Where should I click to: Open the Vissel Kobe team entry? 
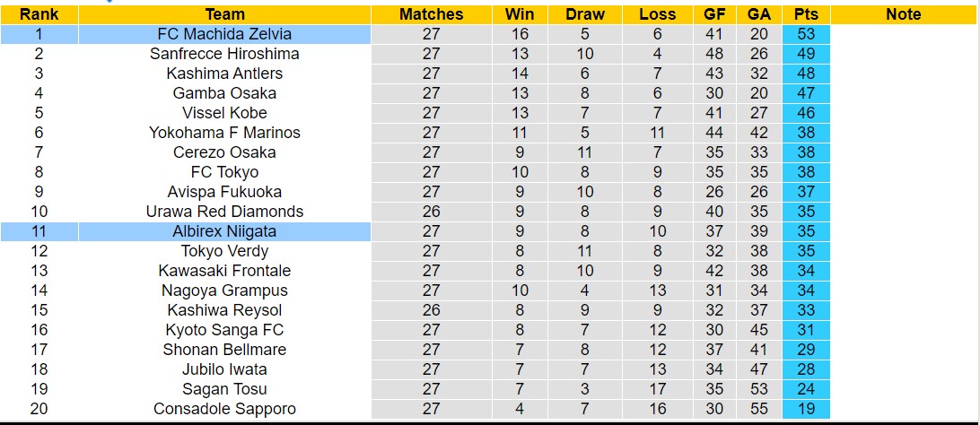point(224,113)
